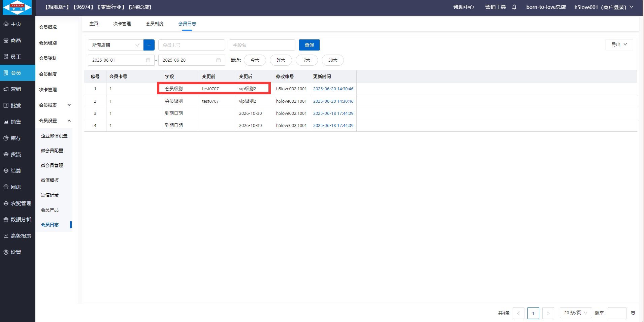Click the AIBAO logo icon

point(17,7)
